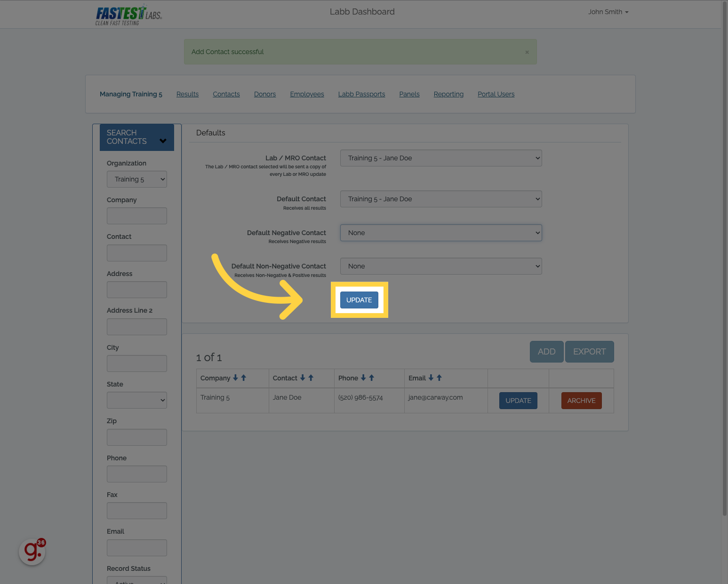Sort Email column ascending arrow
The width and height of the screenshot is (728, 584).
tap(439, 378)
